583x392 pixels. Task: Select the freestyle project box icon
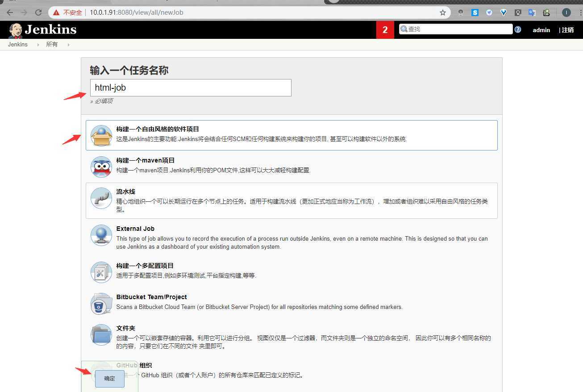(x=101, y=135)
